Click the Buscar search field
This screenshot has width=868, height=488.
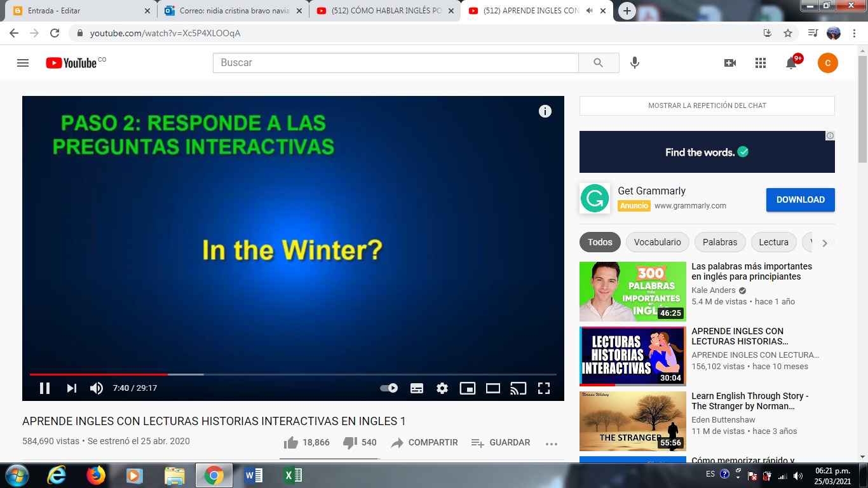396,63
